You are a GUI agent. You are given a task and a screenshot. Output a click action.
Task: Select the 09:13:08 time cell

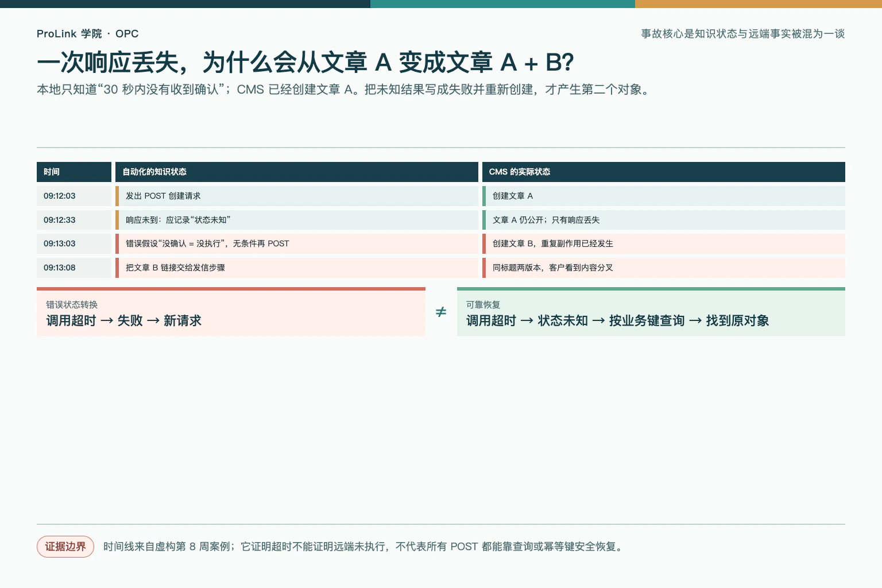(74, 268)
